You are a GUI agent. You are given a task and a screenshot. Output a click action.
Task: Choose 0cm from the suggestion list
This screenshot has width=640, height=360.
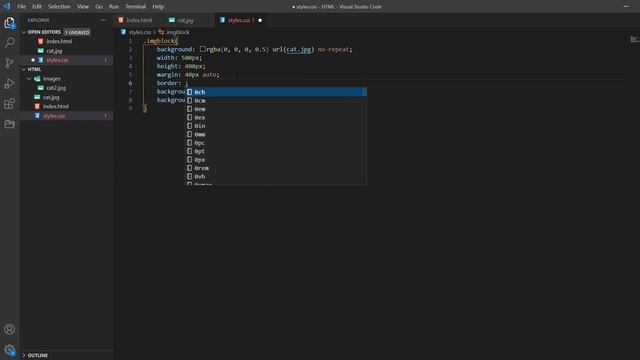[276, 100]
